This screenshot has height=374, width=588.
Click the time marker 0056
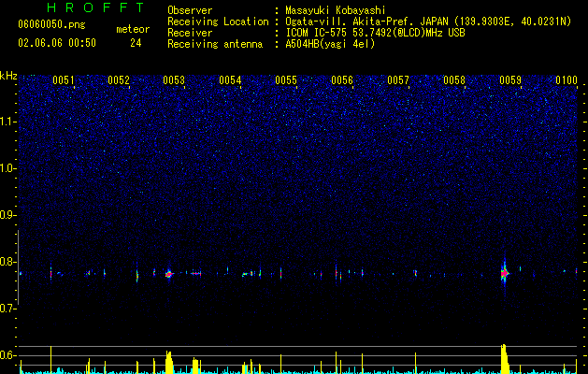pos(342,80)
